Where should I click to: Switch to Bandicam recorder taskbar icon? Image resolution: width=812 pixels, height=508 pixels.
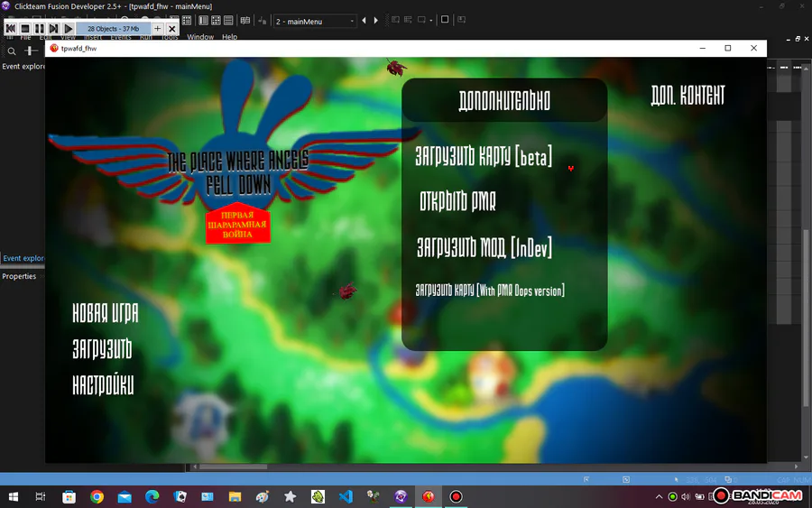(x=456, y=496)
